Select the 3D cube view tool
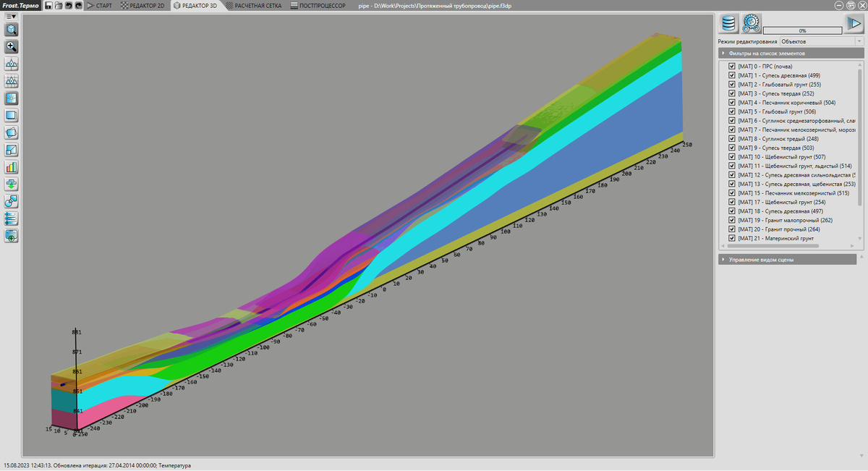 [x=12, y=29]
